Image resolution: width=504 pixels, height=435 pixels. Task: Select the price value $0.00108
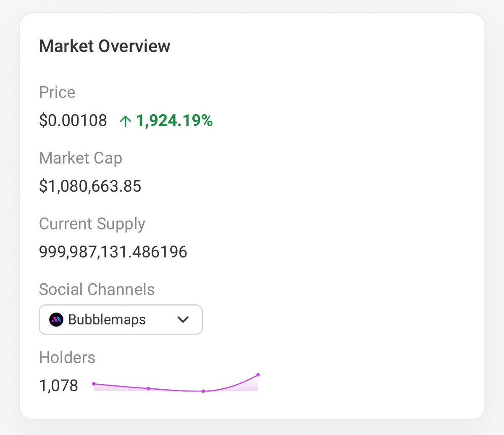[73, 121]
